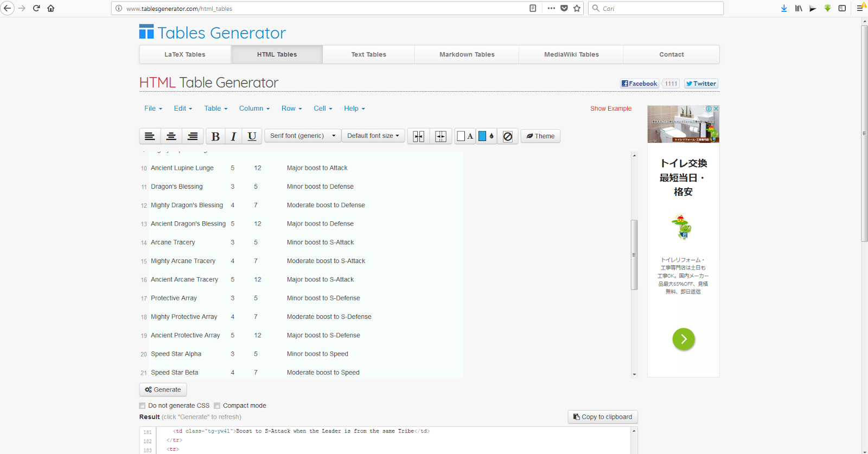Click the green download-arrow extension icon
The height and width of the screenshot is (454, 868).
click(827, 8)
